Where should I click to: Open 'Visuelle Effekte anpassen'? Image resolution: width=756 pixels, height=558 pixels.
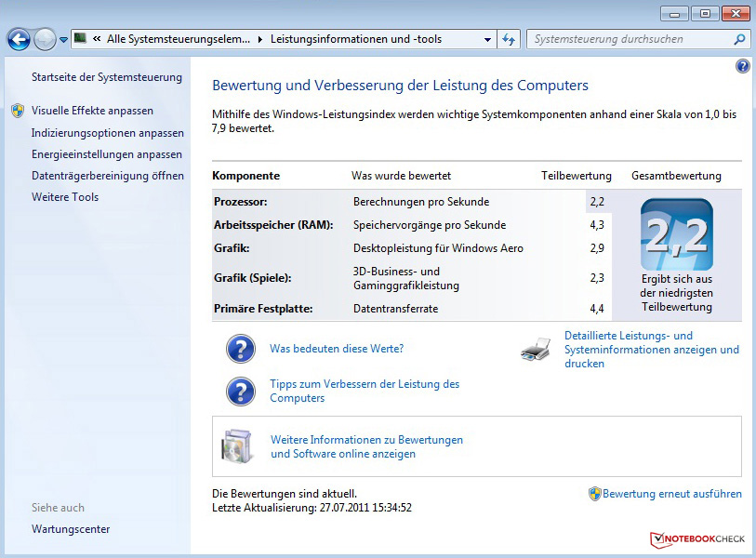[x=92, y=111]
